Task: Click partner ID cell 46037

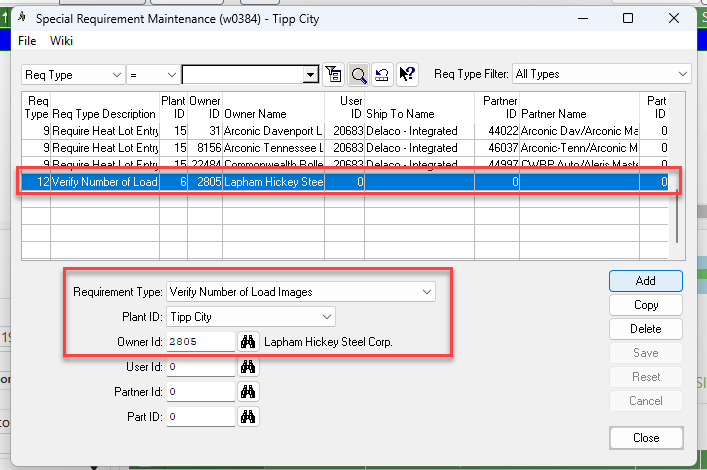Action: [497, 148]
